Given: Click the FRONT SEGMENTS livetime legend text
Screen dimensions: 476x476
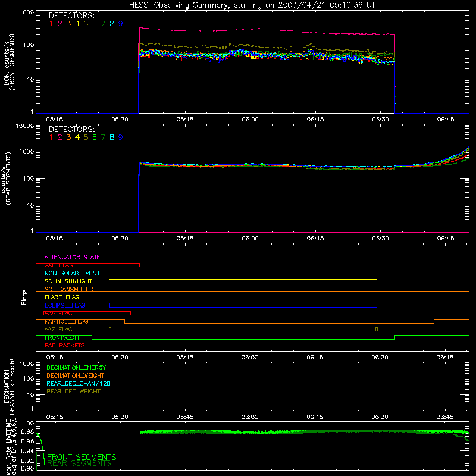Looking at the screenshot, I should click(82, 457).
